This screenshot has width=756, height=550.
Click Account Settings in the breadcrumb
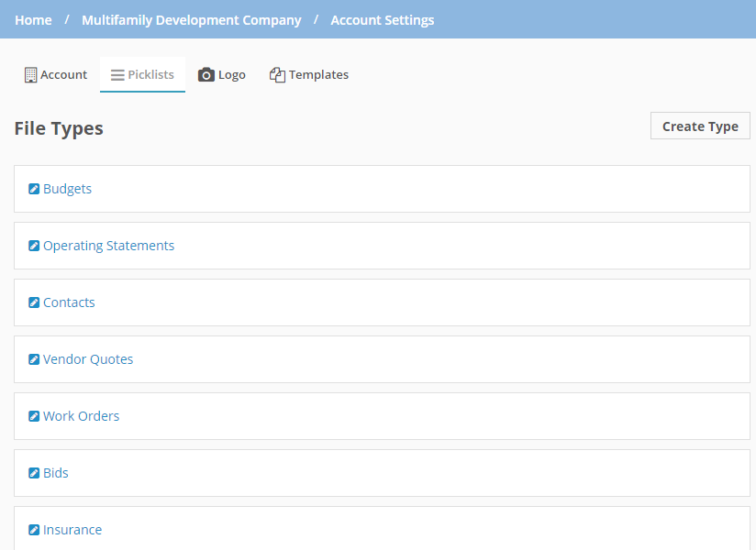point(383,20)
